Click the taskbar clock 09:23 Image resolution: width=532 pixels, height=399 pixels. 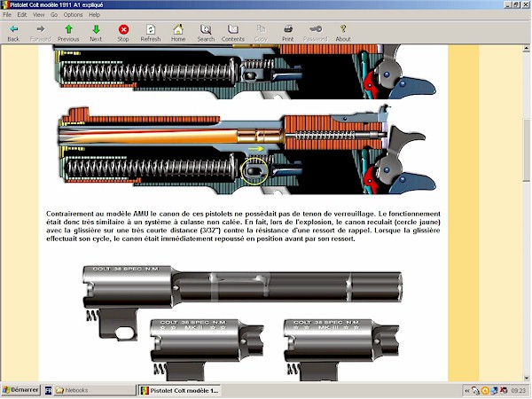[518, 391]
